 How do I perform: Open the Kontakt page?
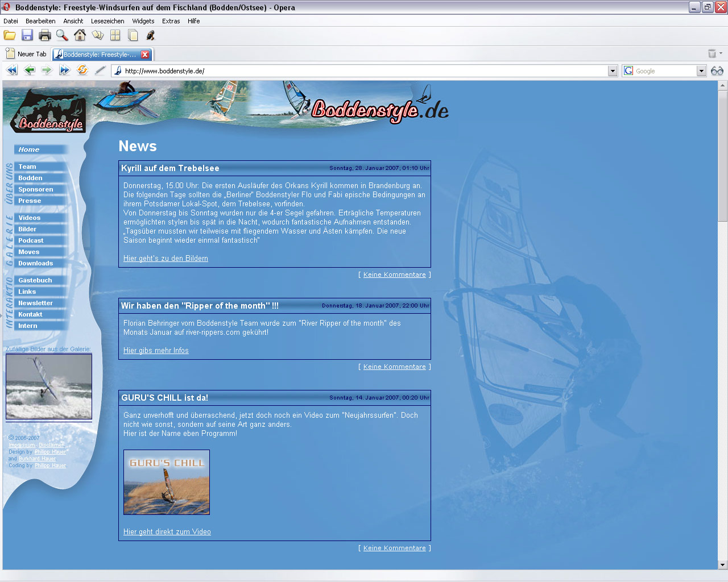(x=41, y=314)
